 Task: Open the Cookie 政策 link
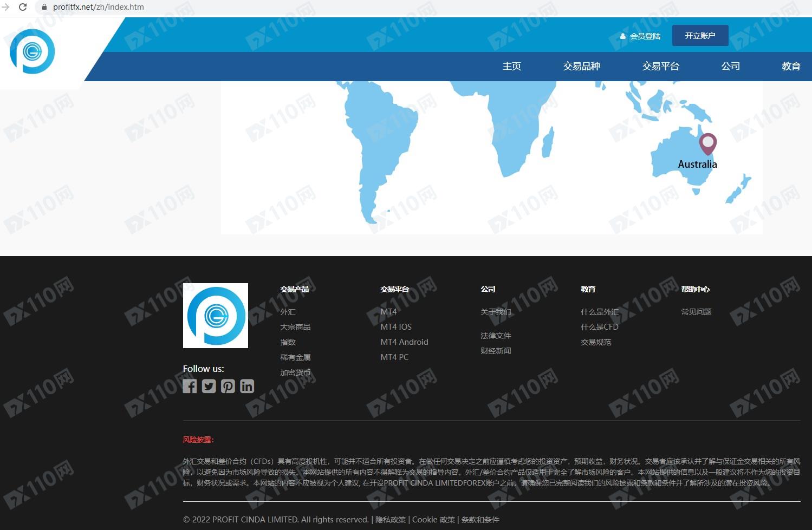433,520
